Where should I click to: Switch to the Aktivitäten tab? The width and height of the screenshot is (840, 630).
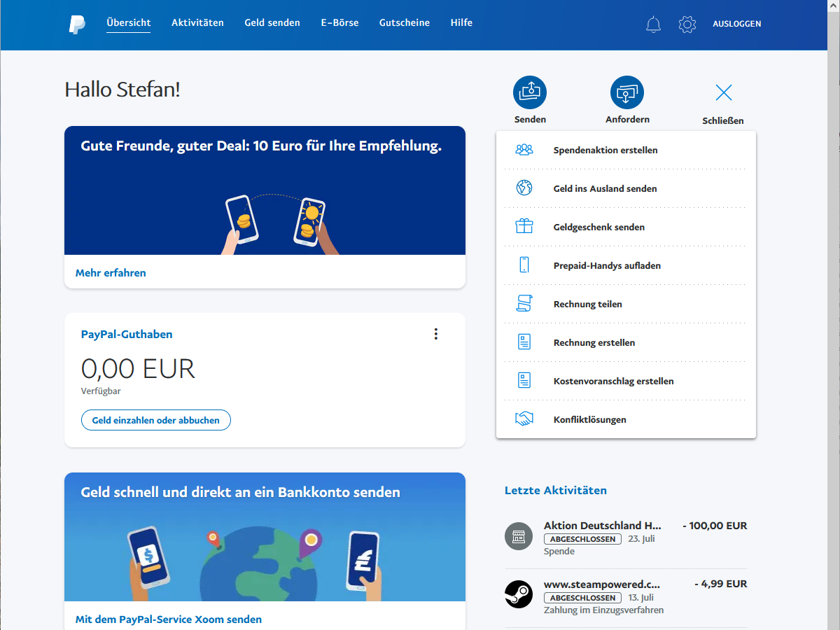pyautogui.click(x=197, y=22)
